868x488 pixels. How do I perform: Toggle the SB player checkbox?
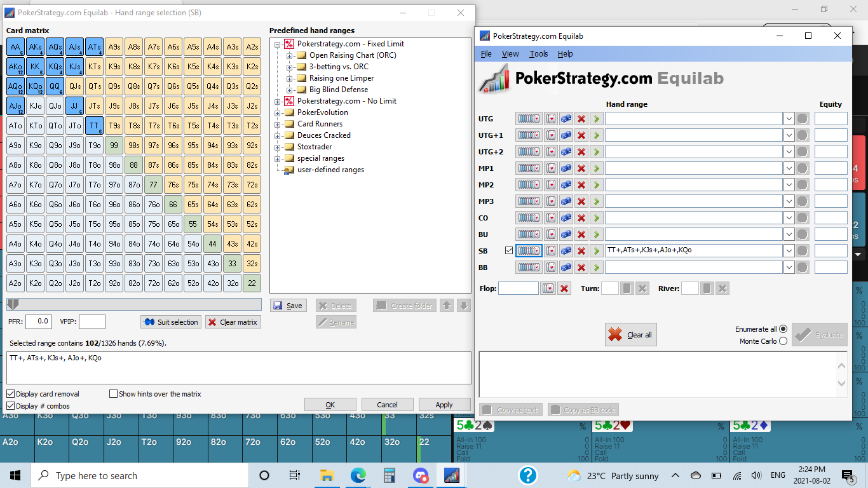tap(509, 250)
